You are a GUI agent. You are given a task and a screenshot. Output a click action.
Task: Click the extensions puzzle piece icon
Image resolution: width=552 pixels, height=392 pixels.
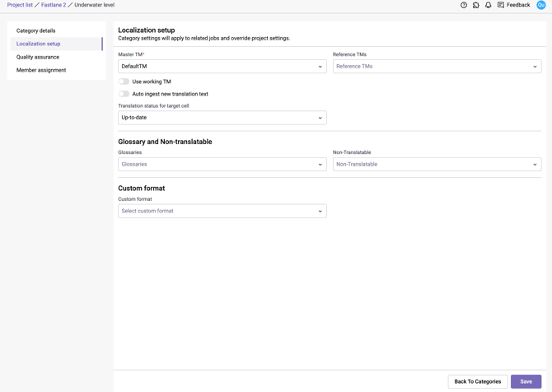click(476, 5)
